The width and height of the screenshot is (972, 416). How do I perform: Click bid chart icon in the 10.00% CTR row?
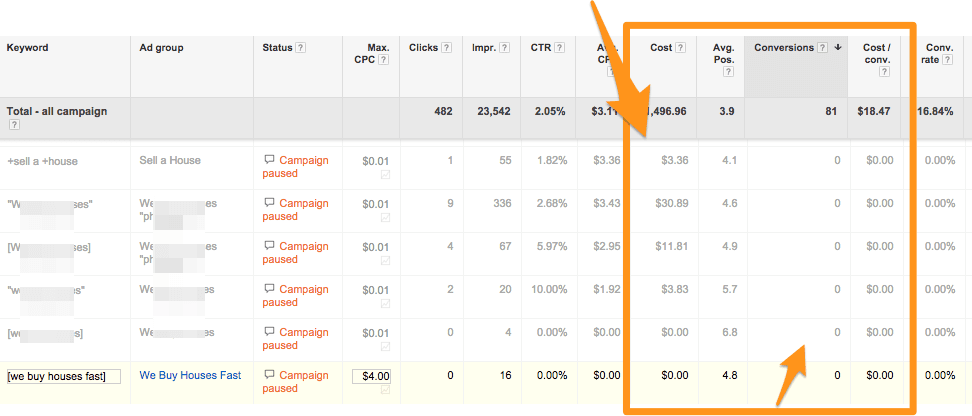click(386, 304)
